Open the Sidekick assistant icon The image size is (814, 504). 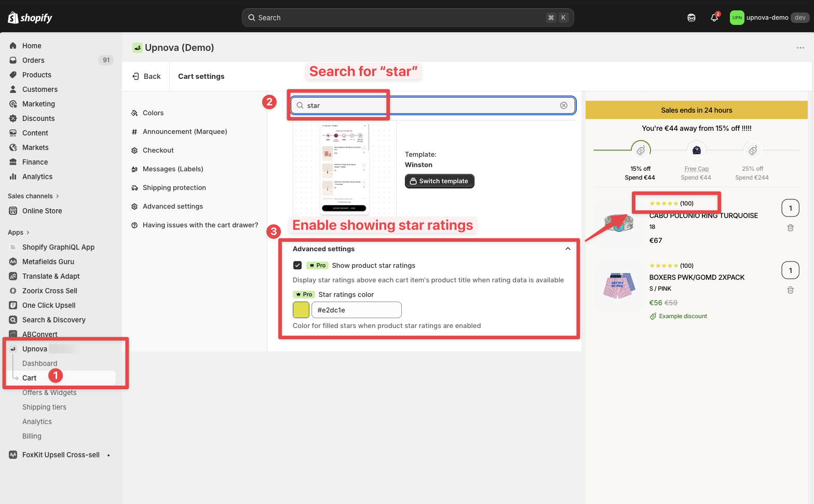pyautogui.click(x=691, y=18)
